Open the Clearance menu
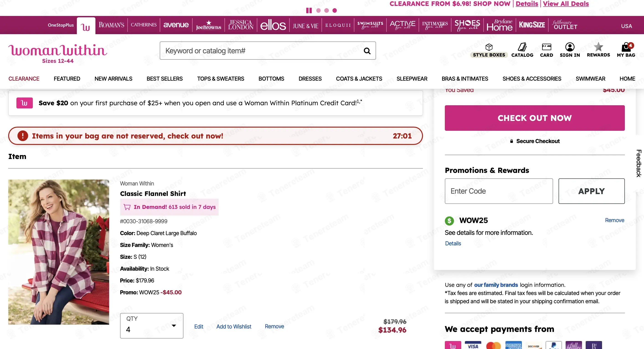Image resolution: width=644 pixels, height=349 pixels. [x=24, y=79]
